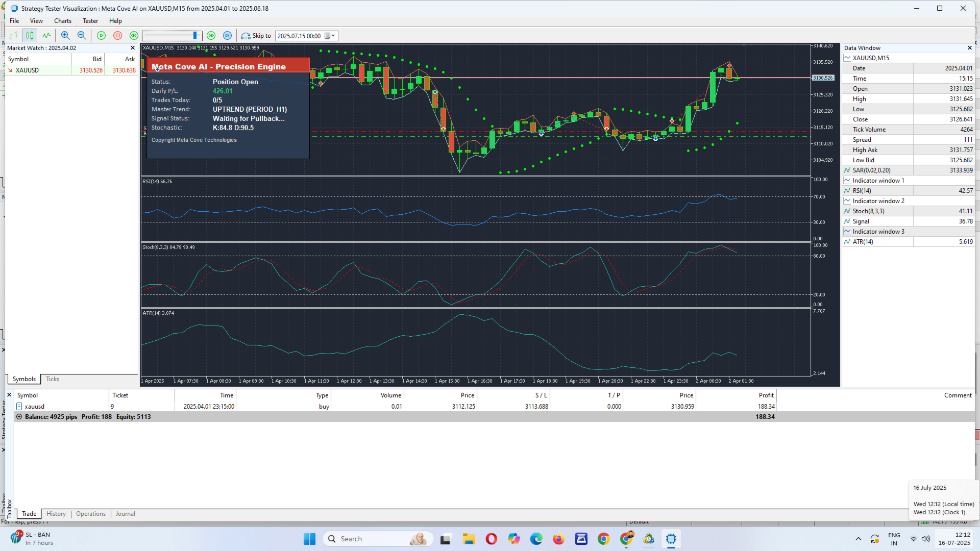Viewport: 980px width, 551px height.
Task: Zoom in the chart
Action: [65, 36]
